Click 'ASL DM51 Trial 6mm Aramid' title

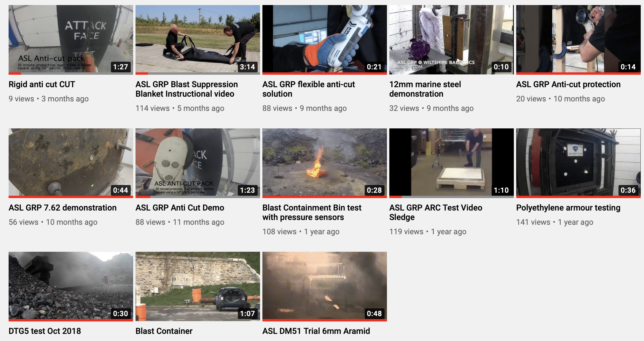[316, 331]
